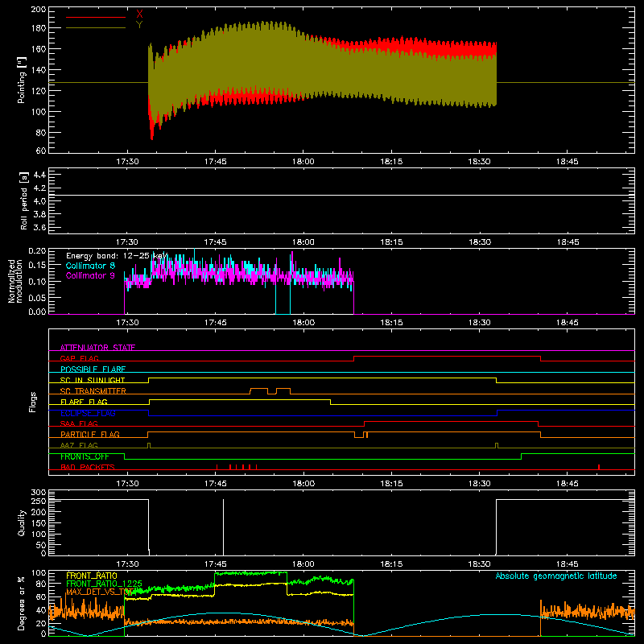Click the narrow Quality spike near 17:46
Image resolution: width=644 pixels, height=644 pixels.
224,527
